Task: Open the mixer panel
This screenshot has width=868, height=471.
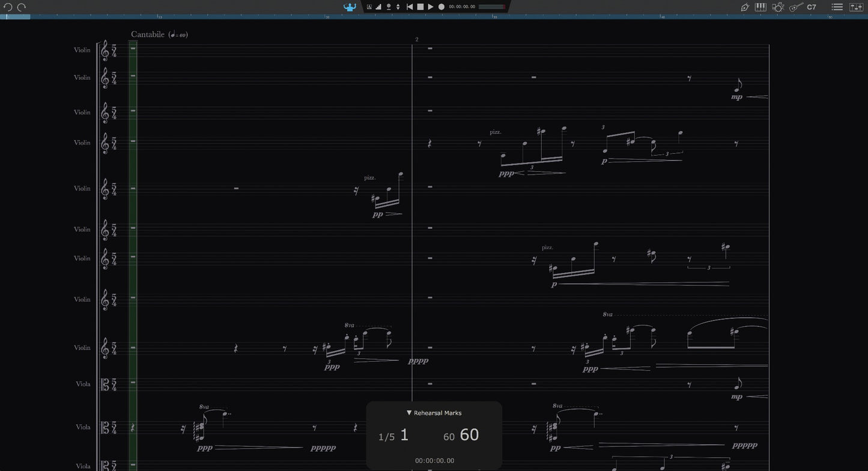Action: 858,7
